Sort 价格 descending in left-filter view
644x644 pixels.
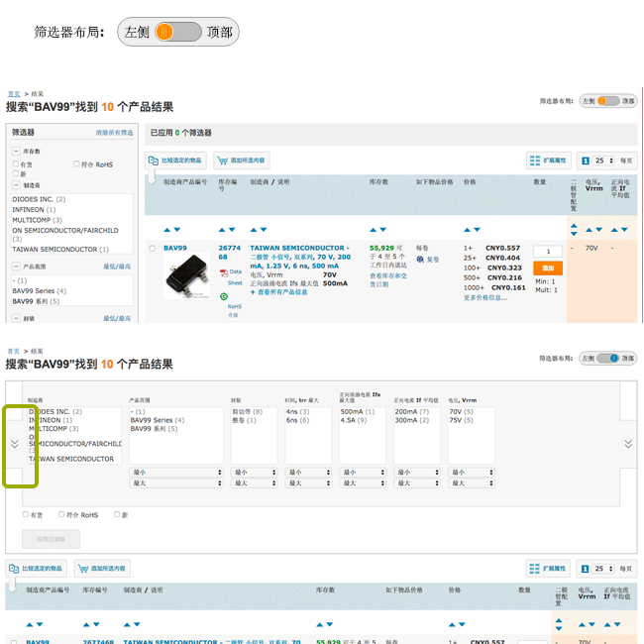click(478, 230)
